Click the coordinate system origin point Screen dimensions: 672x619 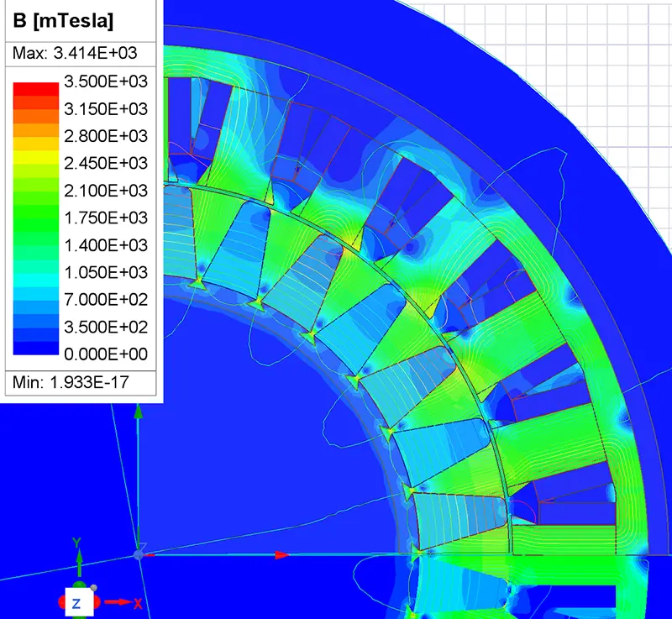138,554
